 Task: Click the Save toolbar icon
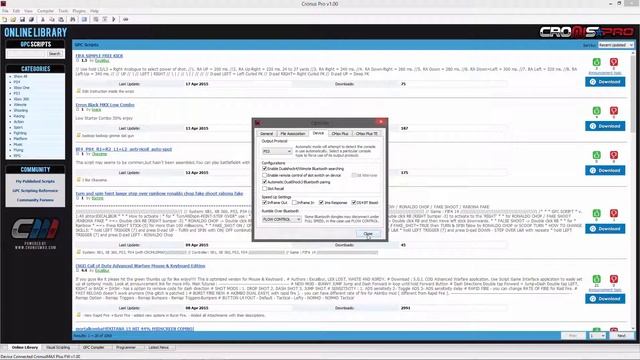[x=22, y=19]
